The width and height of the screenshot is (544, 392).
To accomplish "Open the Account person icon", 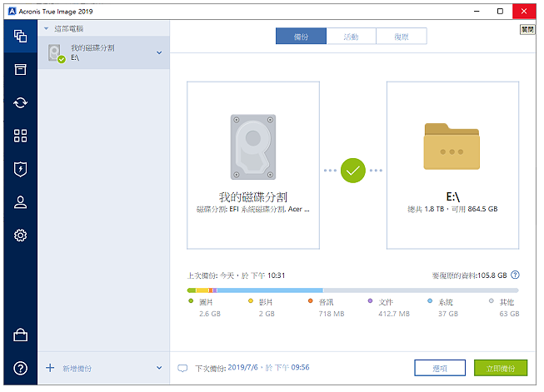I will coord(21,202).
